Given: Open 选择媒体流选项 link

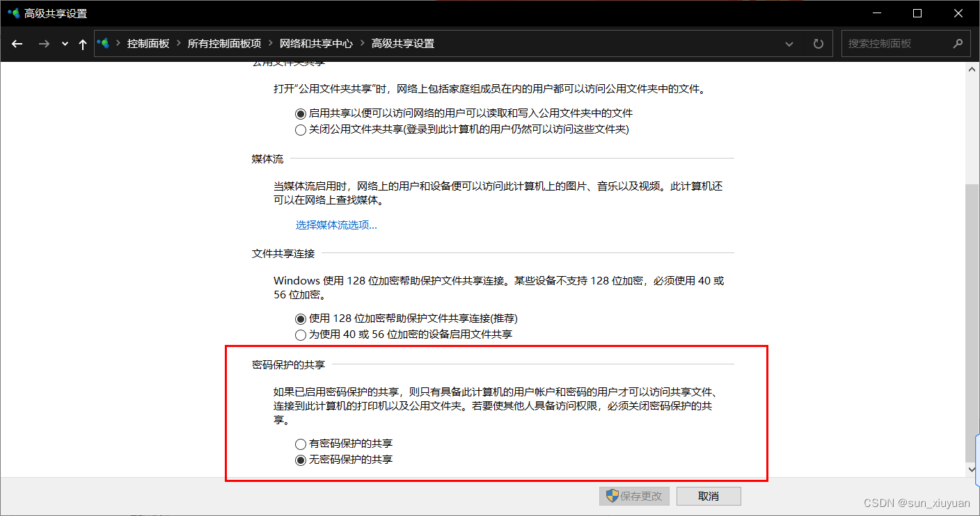Looking at the screenshot, I should tap(336, 225).
